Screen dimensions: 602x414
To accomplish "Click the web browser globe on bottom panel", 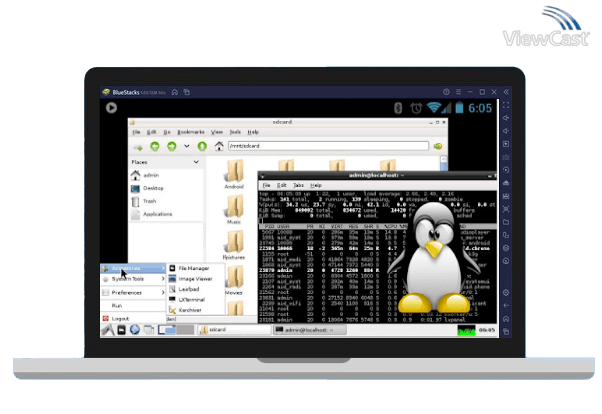I will tap(134, 330).
